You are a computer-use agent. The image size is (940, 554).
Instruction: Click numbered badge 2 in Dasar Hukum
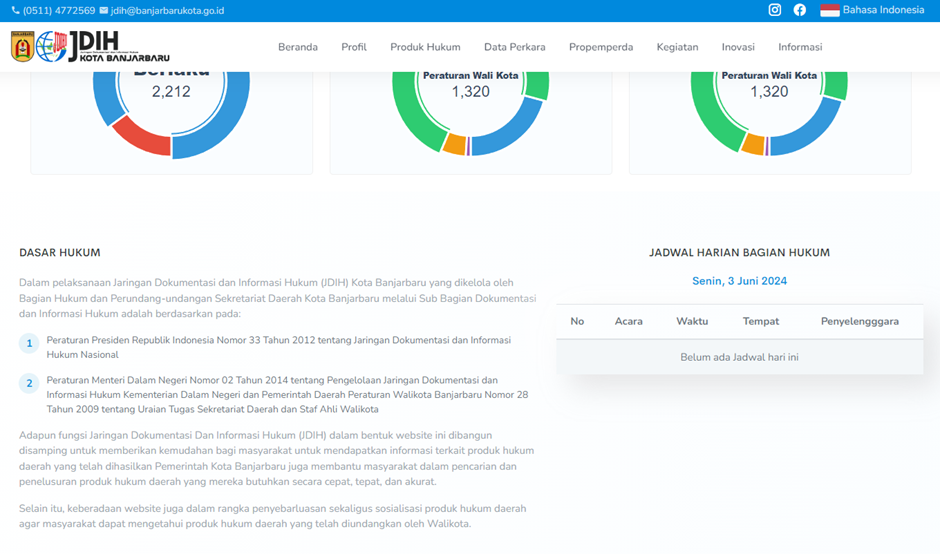(x=30, y=383)
